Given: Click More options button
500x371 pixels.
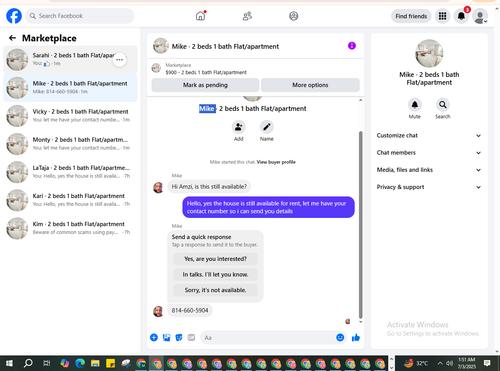Looking at the screenshot, I should pos(310,85).
